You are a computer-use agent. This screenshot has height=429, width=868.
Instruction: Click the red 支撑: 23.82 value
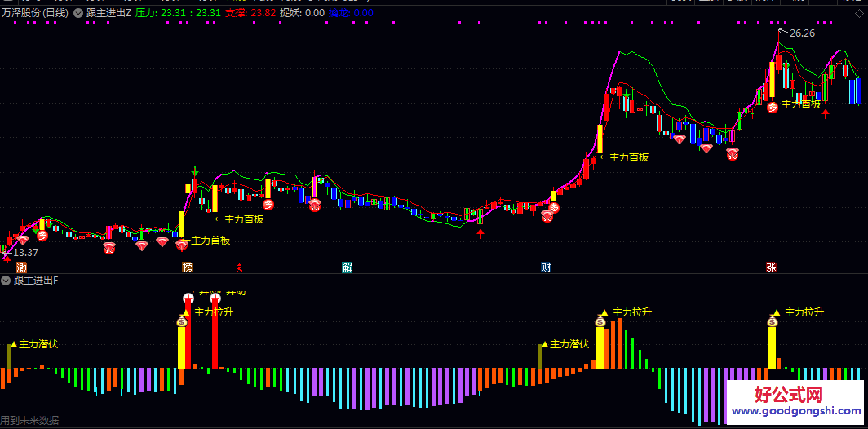pyautogui.click(x=250, y=13)
